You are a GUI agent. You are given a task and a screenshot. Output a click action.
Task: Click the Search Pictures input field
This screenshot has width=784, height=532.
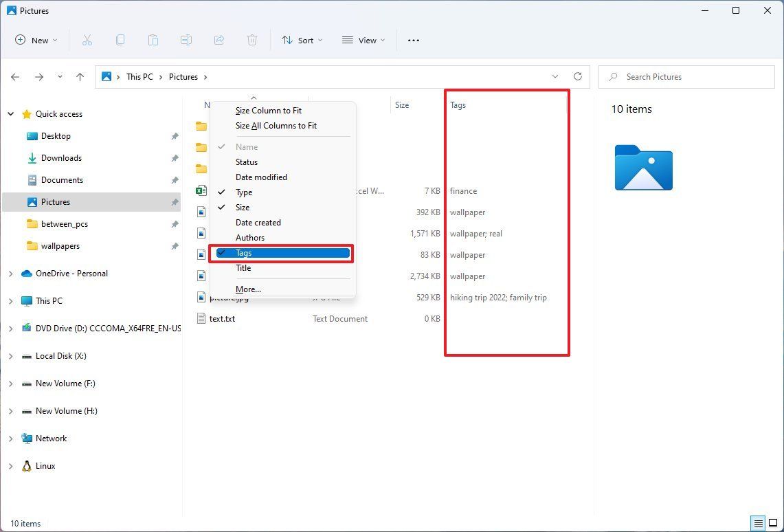pos(686,76)
